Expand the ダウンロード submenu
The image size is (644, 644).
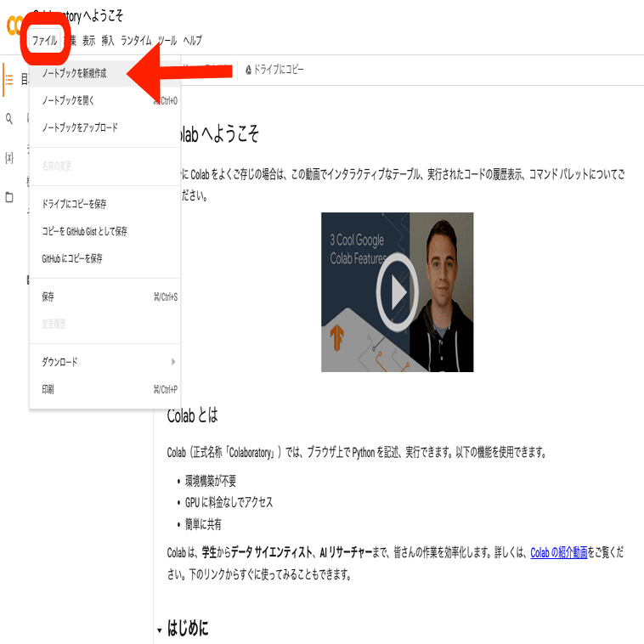pos(105,362)
